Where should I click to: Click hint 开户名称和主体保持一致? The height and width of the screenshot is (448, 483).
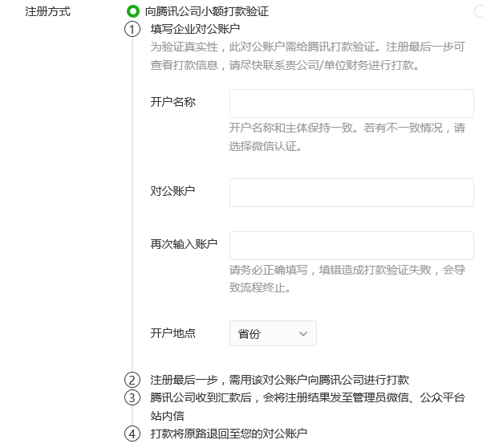pos(290,128)
